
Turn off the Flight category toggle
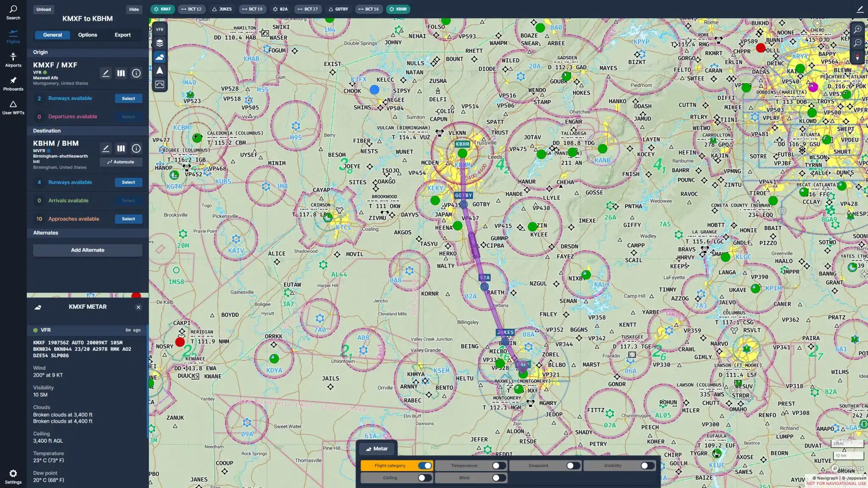click(424, 466)
